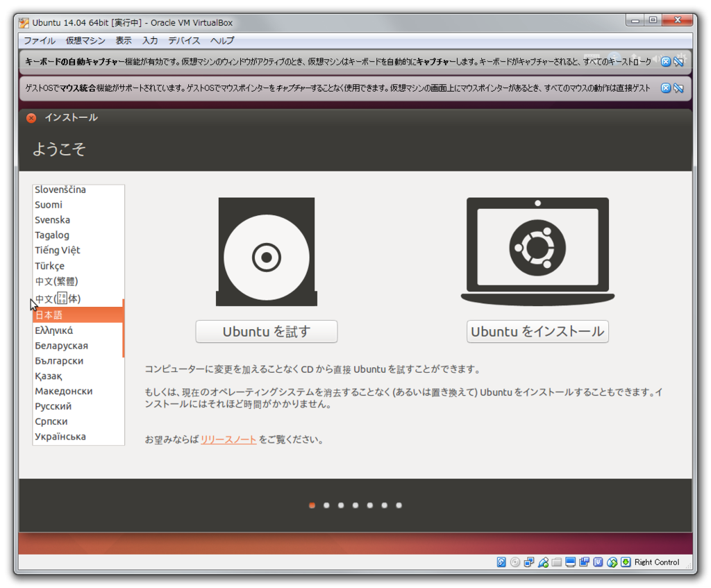Viewport: 711px width, 588px height.
Task: Click the single monitor display icon in status bar
Action: [x=571, y=562]
